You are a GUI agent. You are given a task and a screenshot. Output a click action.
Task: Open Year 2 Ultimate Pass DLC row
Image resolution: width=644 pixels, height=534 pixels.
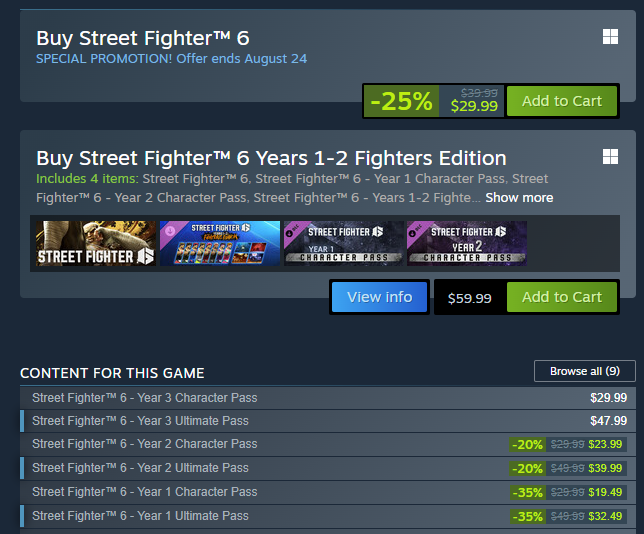pyautogui.click(x=328, y=468)
